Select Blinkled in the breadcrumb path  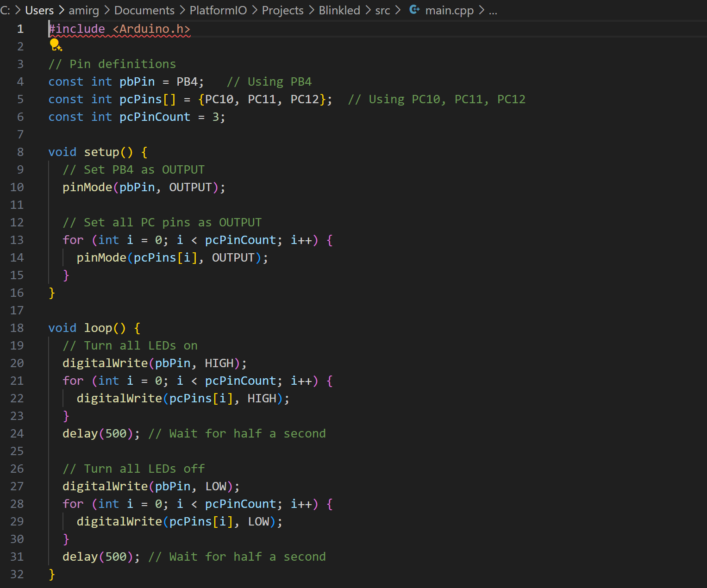point(339,10)
